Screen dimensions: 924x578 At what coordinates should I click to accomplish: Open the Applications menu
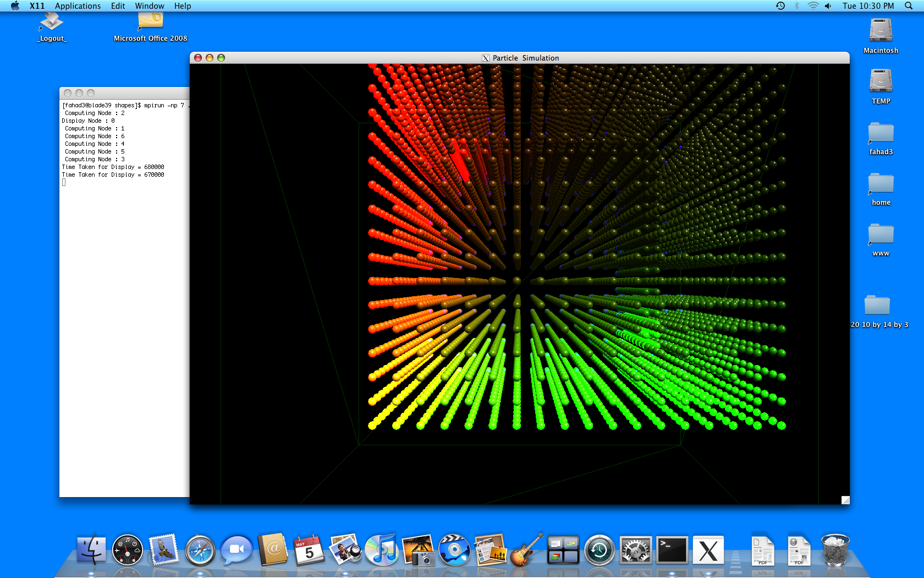tap(78, 6)
